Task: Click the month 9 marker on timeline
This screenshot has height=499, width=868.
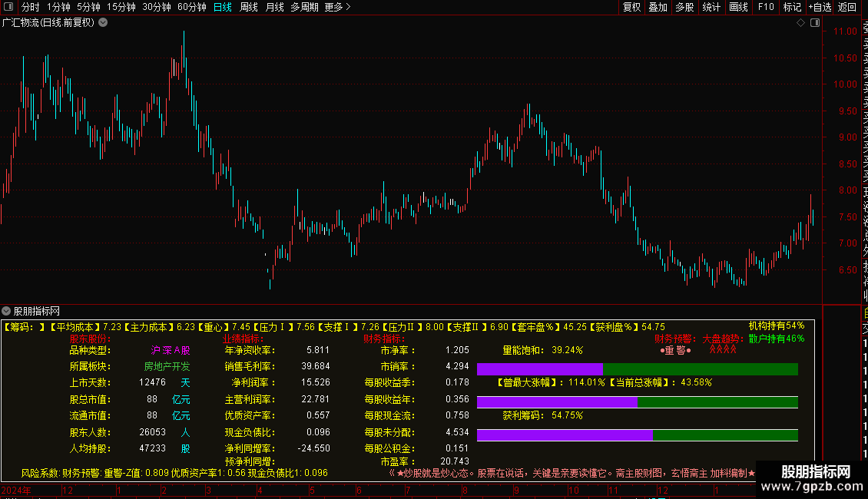Action: (x=516, y=490)
